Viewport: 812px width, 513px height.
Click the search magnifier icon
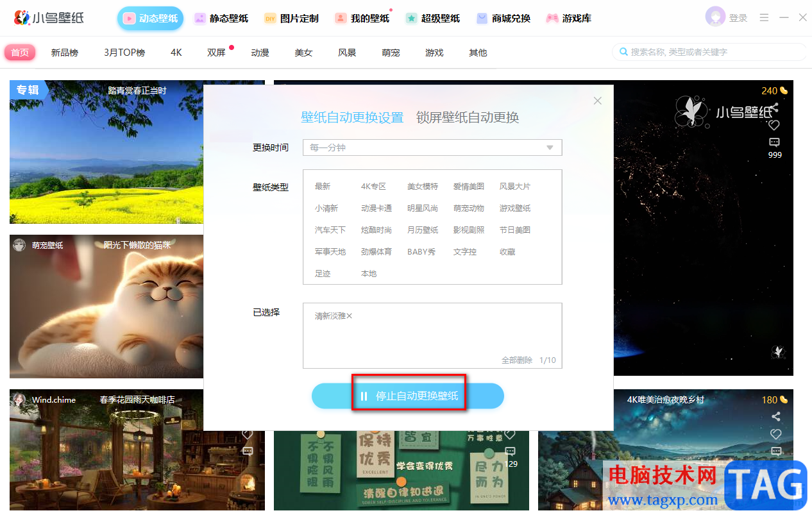[x=623, y=52]
